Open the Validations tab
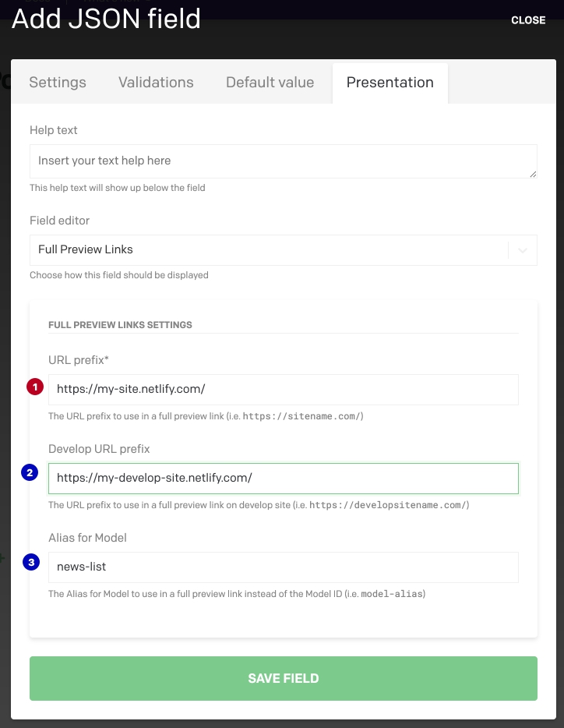Screen dimensions: 564x728 156,83
